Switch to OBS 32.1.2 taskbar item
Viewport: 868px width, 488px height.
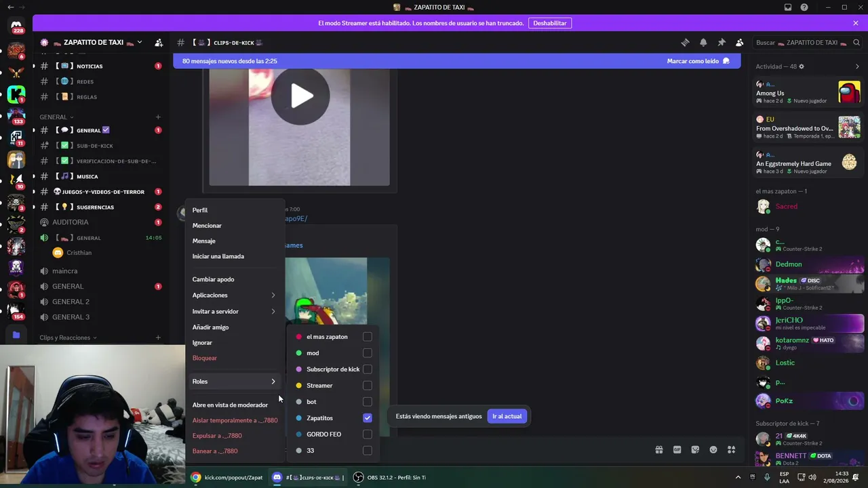[390, 477]
